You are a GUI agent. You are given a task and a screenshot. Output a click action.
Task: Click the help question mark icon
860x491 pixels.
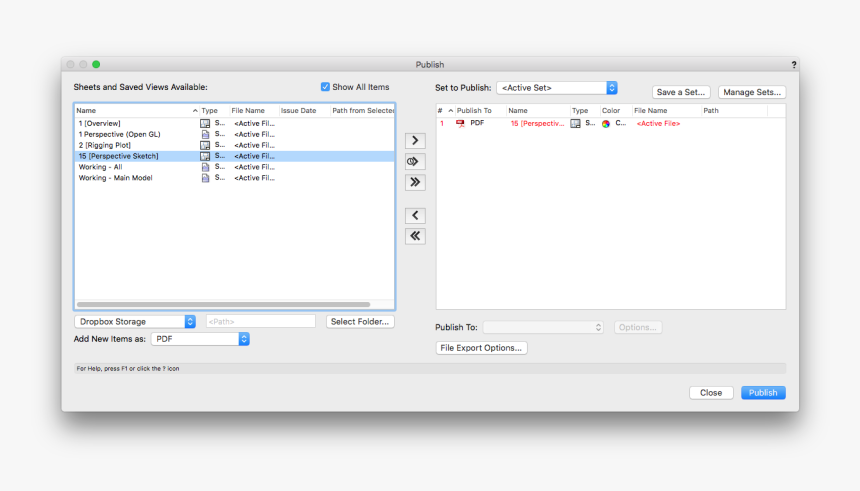[794, 65]
